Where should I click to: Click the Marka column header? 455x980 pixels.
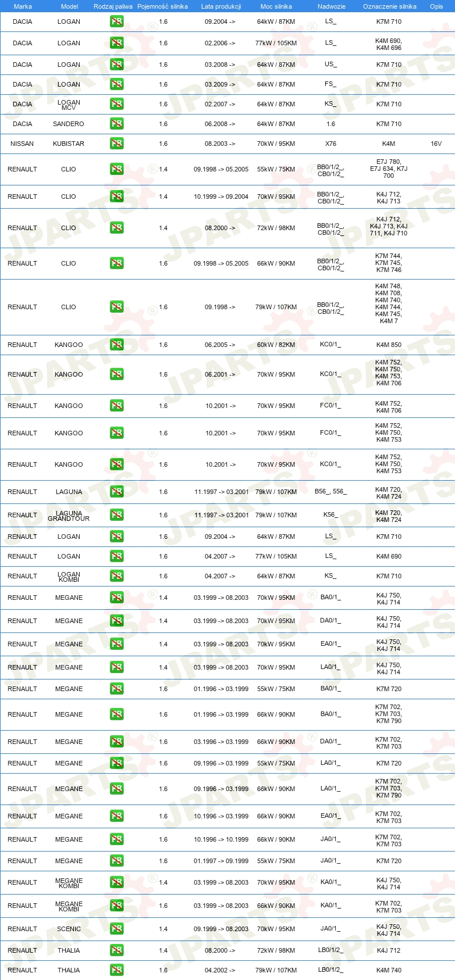click(x=23, y=6)
